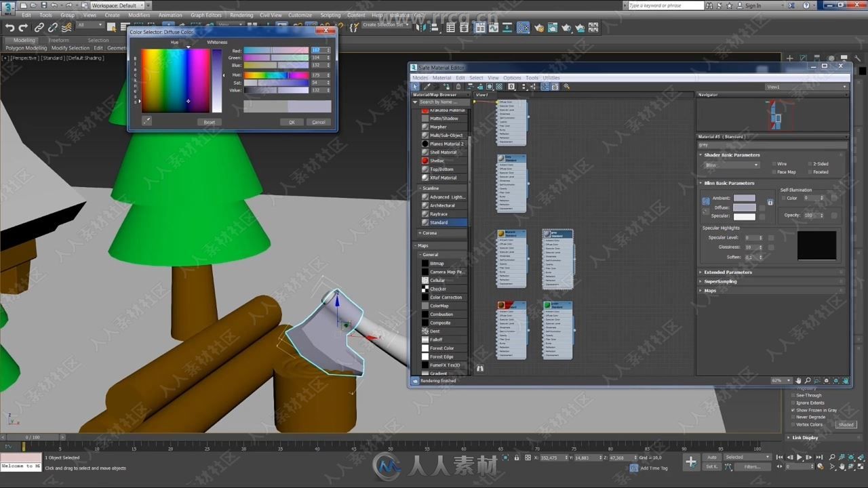The image size is (868, 488).
Task: Open the View1 dropdown in Slate editor
Action: click(806, 87)
